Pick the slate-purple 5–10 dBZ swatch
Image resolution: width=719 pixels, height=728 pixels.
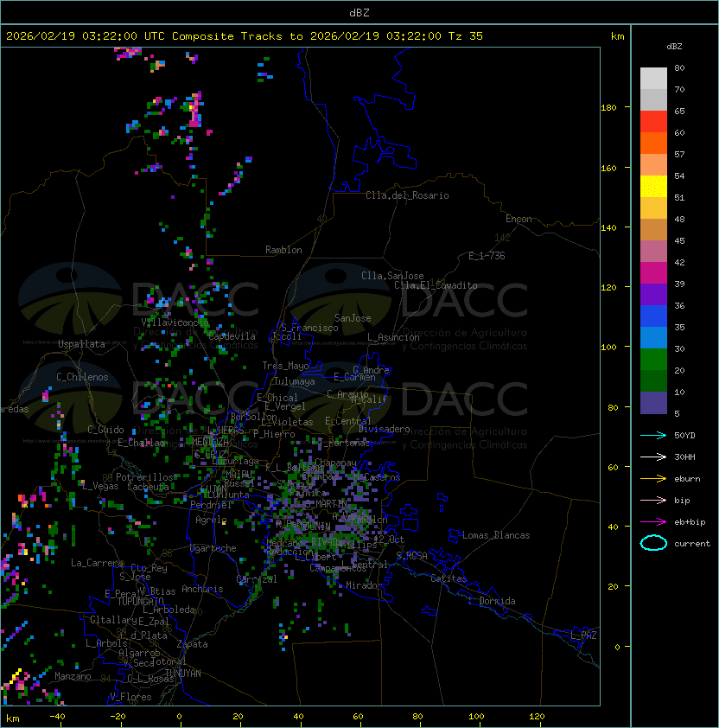click(x=653, y=403)
